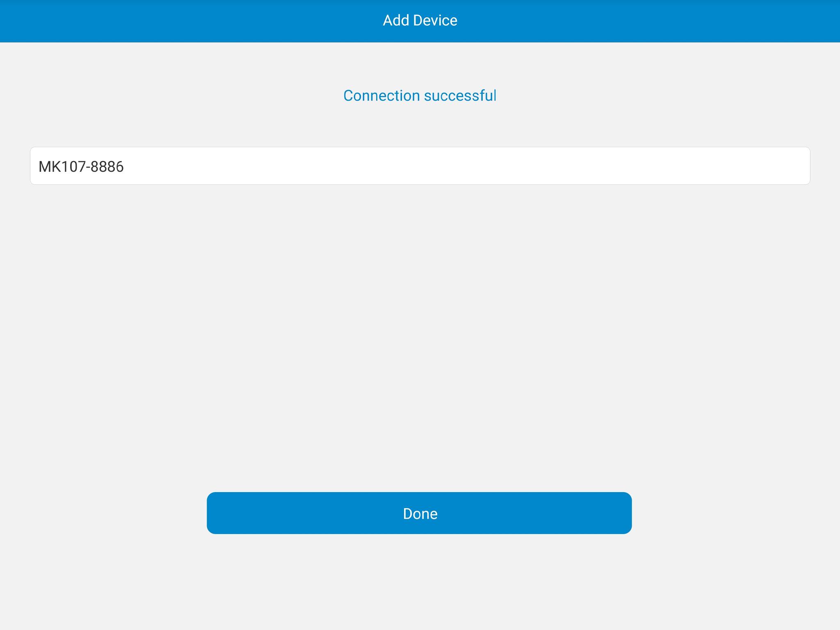The image size is (840, 630).
Task: Focus the MK107-8886 device name field
Action: pyautogui.click(x=420, y=166)
